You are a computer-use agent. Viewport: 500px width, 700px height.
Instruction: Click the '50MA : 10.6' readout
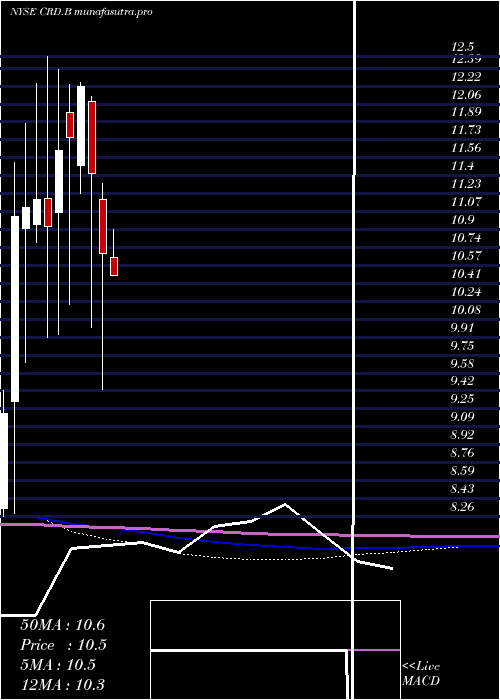[62, 625]
